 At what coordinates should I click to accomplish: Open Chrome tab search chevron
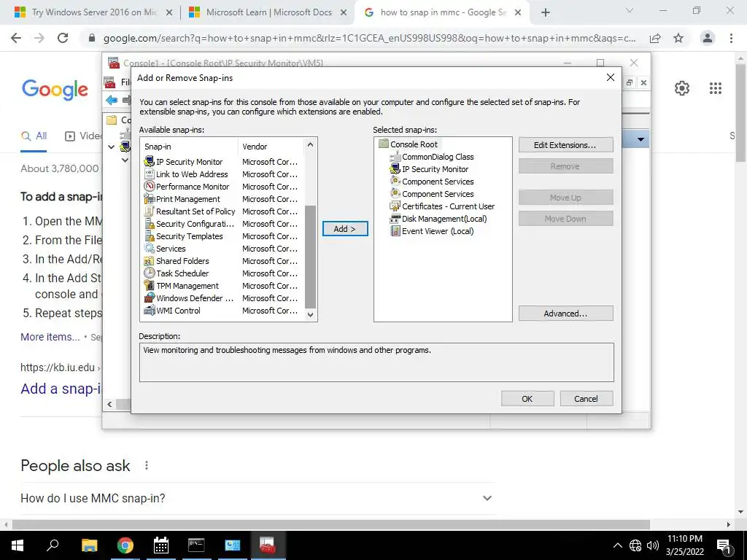[630, 10]
